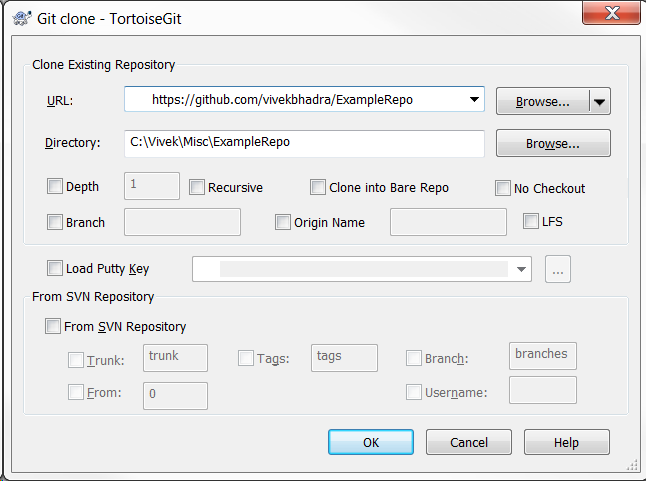Open the URL Browse split-button arrow
The image size is (646, 481).
coord(599,101)
